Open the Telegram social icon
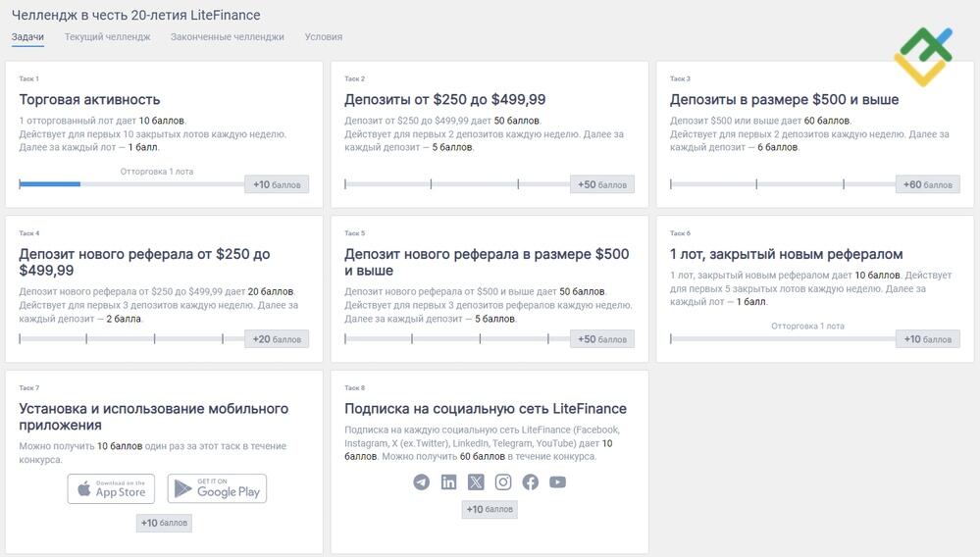This screenshot has height=557, width=980. [x=421, y=482]
